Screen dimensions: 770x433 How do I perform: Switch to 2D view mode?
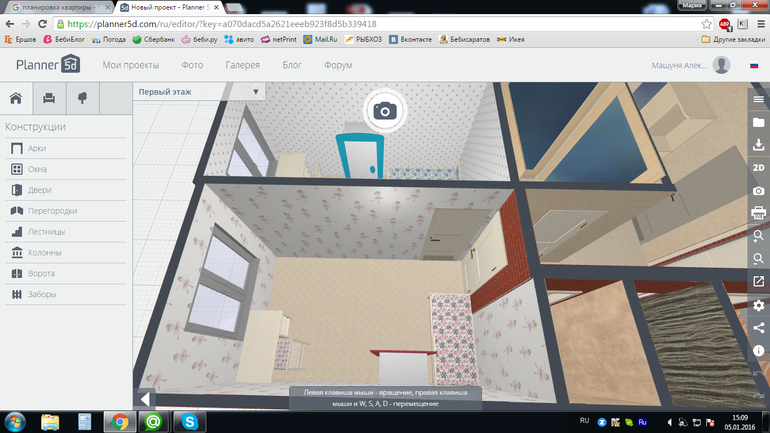click(759, 168)
